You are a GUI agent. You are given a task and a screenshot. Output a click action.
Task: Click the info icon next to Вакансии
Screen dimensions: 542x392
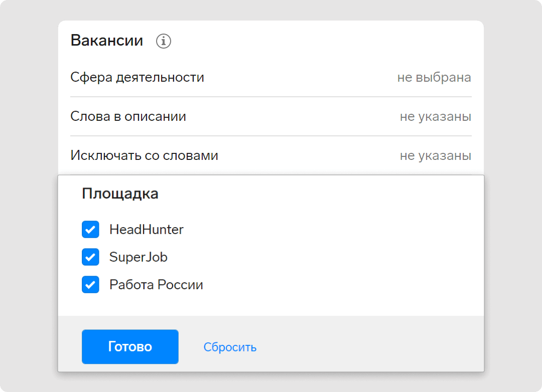tap(164, 41)
